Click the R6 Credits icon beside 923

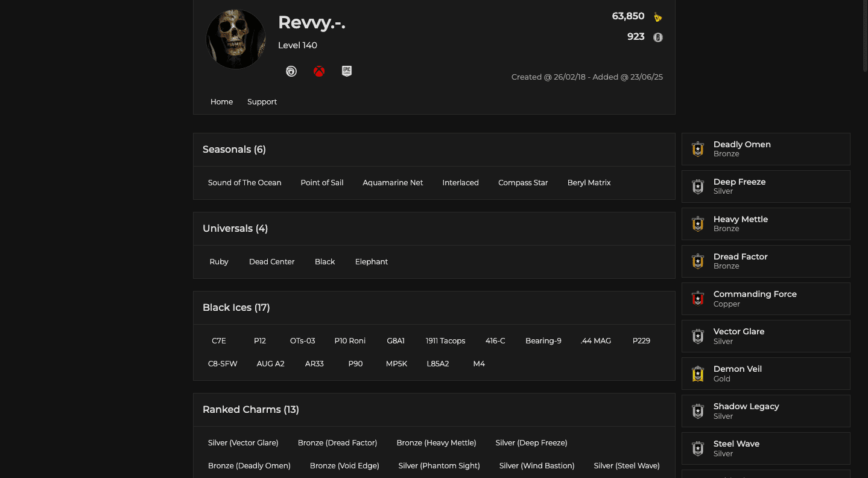(657, 37)
